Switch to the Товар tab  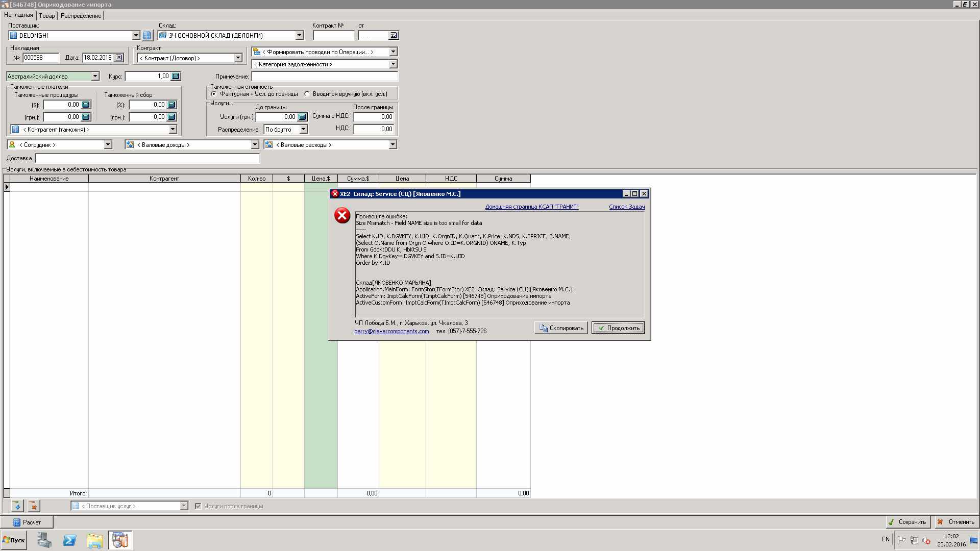(46, 16)
